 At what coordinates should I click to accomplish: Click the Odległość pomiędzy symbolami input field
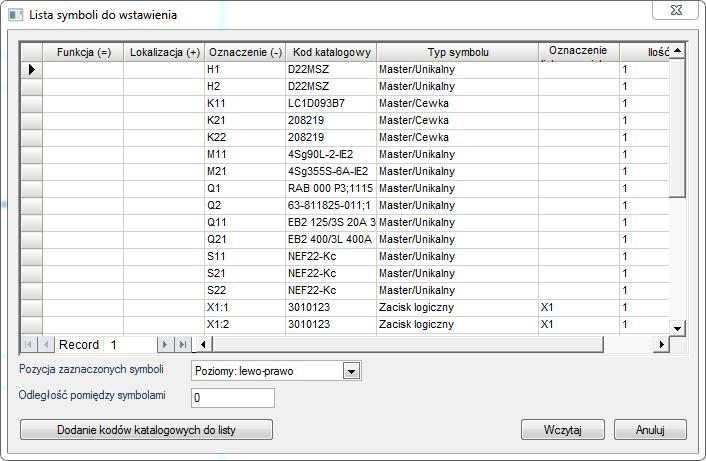pos(233,398)
